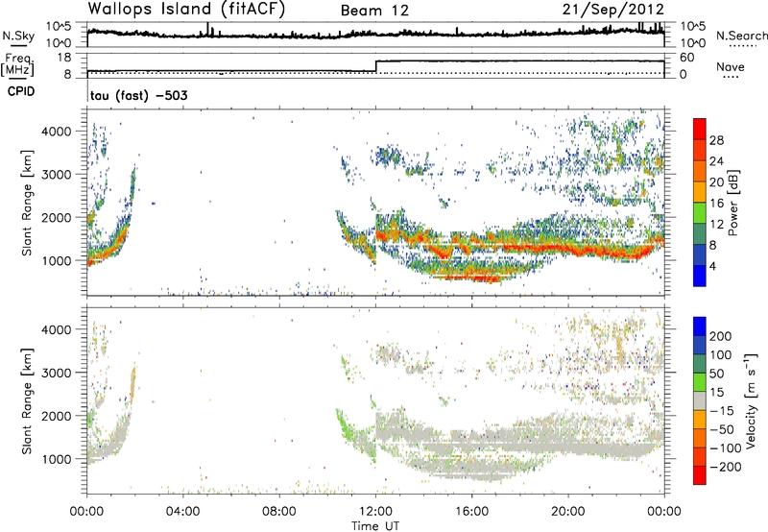Click the "04:00" time tick label
The height and width of the screenshot is (532, 768).
click(183, 512)
